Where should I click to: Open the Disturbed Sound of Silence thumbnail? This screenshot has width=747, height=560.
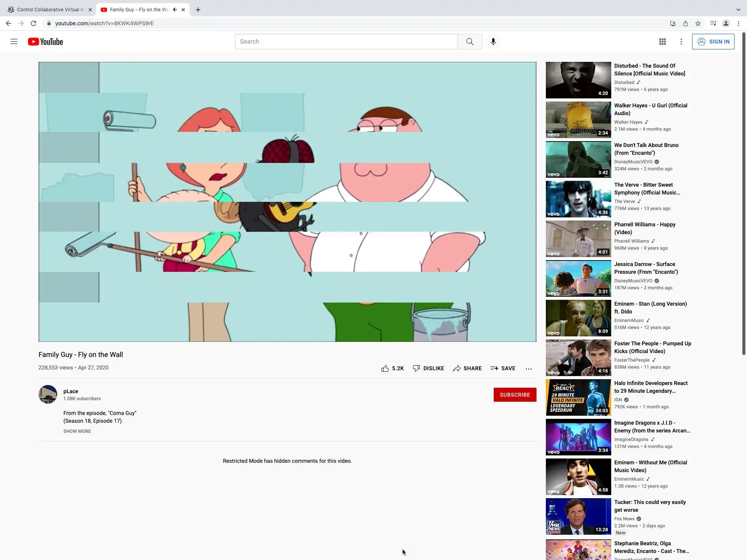tap(578, 80)
